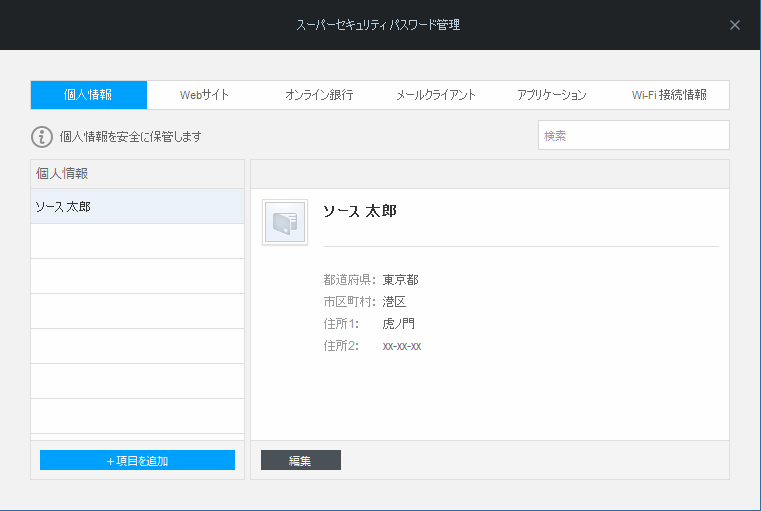This screenshot has height=511, width=761.
Task: Click the 東京都 prefecture value
Action: pos(400,280)
